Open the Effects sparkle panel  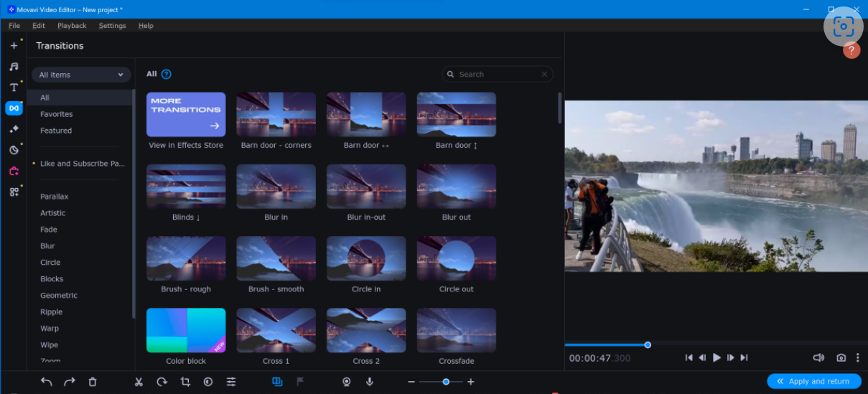point(14,129)
